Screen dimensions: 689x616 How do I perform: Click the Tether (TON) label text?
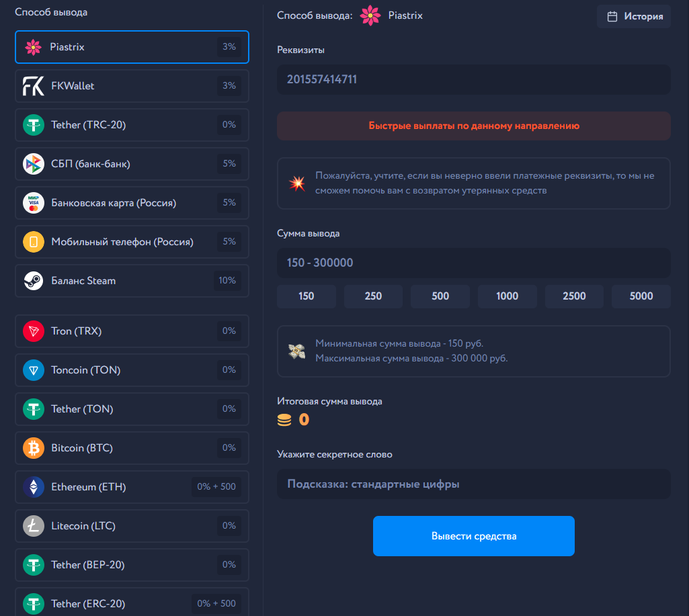(82, 409)
